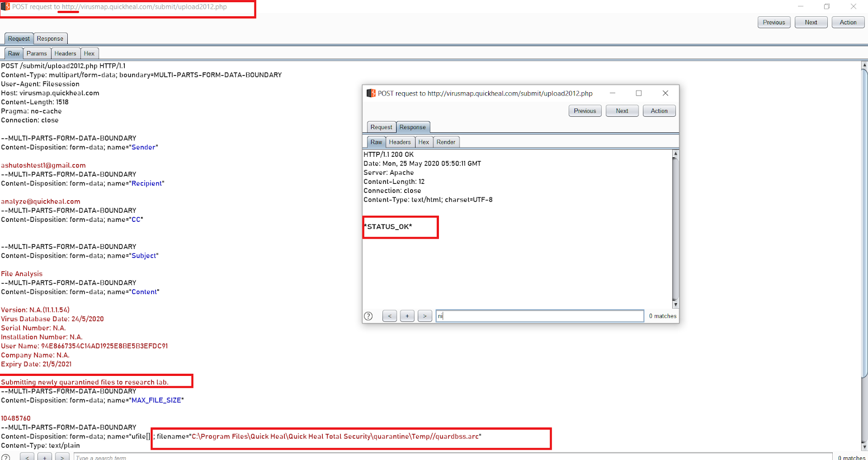Click the 'POST /submit/upload2012.php HTTP/1.1' request line

(63, 66)
